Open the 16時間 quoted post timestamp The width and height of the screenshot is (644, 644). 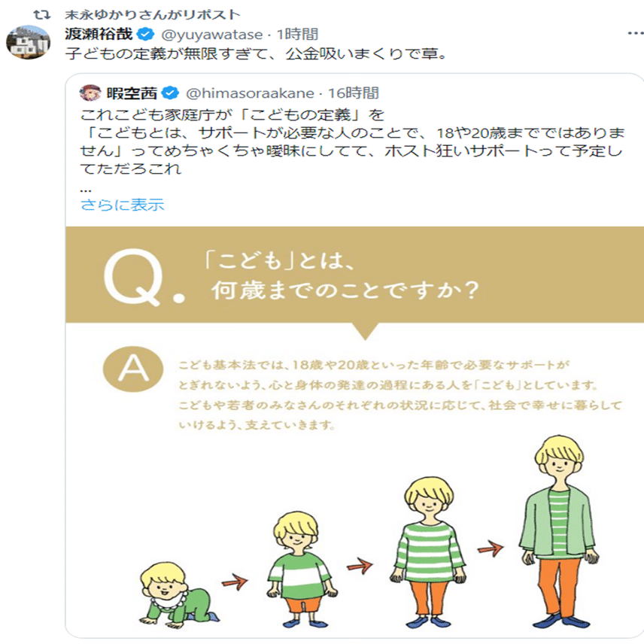(x=353, y=93)
